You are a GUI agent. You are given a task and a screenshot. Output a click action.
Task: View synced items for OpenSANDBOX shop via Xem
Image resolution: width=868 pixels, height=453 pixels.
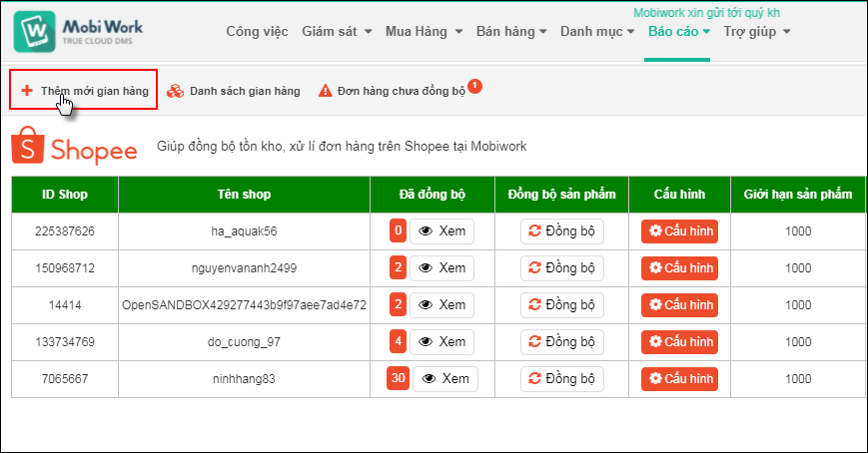pos(441,304)
